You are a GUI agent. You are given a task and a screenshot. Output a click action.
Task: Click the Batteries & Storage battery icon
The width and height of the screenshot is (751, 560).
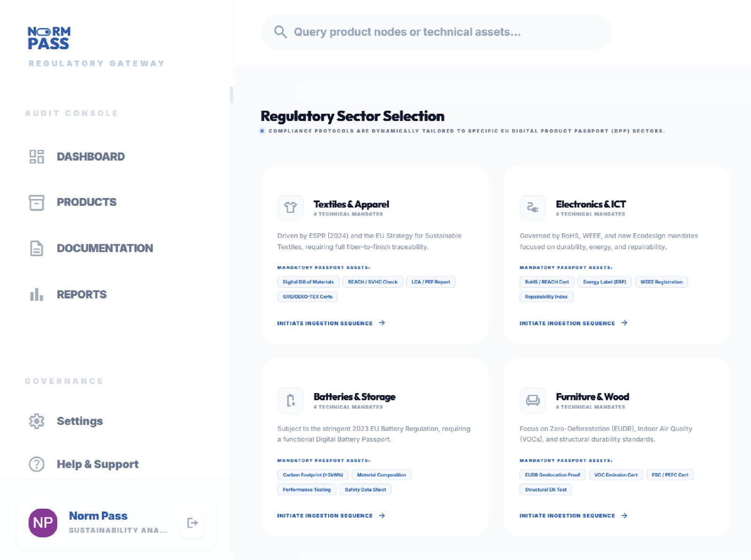[291, 400]
